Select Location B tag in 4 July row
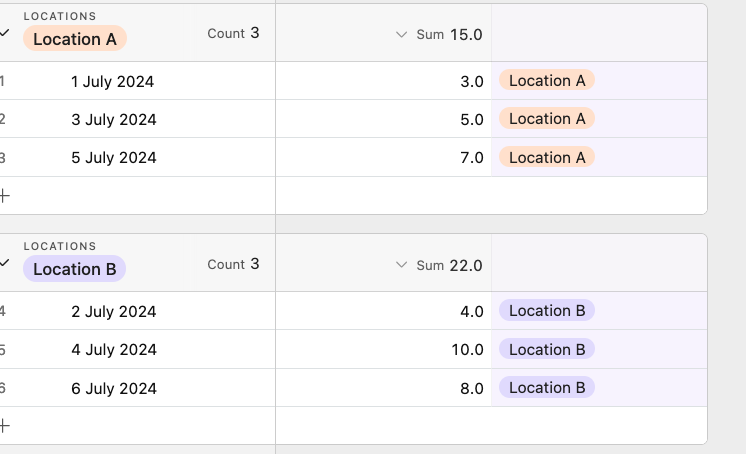Viewport: 746px width, 454px height. 547,349
